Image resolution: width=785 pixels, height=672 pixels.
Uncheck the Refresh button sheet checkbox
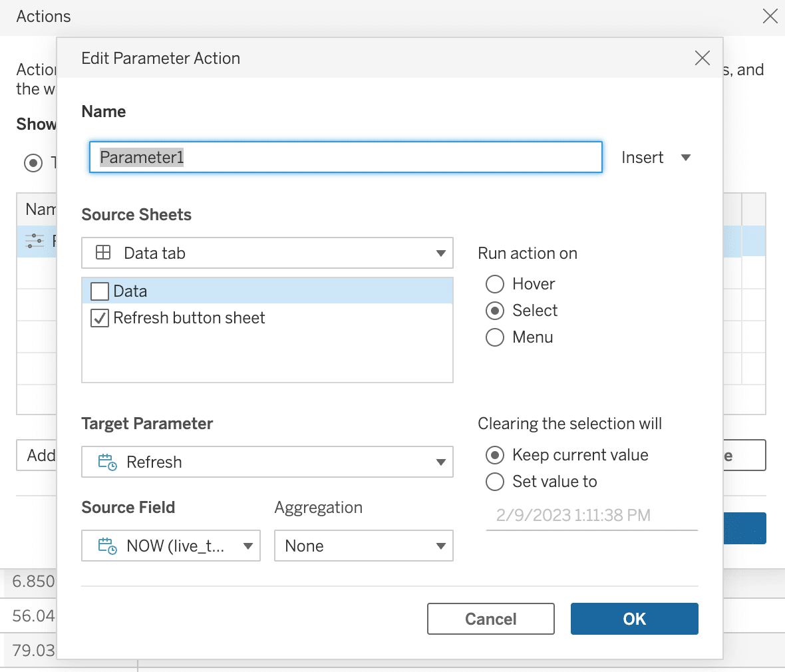point(99,317)
